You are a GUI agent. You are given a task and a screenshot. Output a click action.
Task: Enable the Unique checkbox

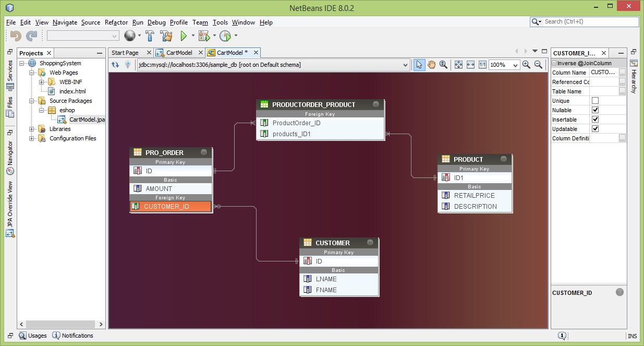coord(595,101)
